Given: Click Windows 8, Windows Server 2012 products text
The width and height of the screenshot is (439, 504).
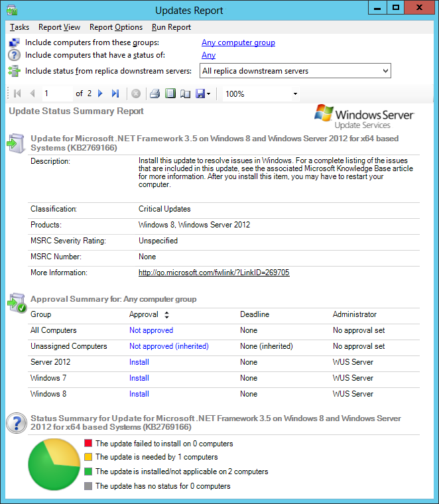Looking at the screenshot, I should (194, 225).
